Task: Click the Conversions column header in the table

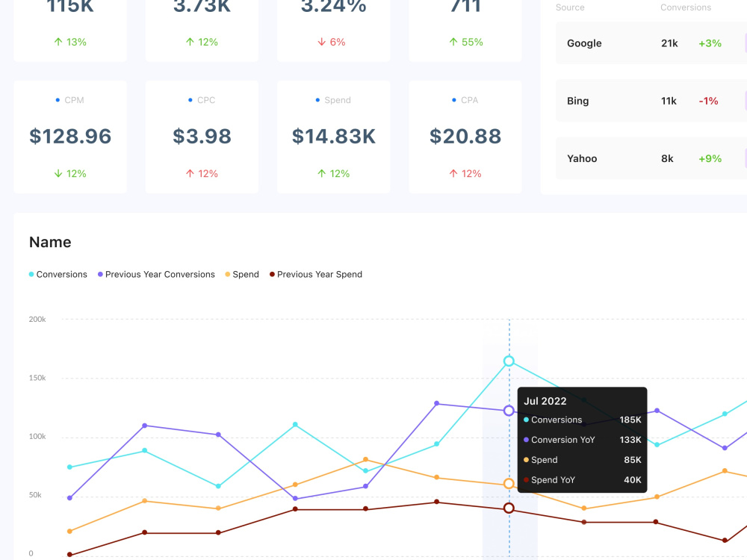Action: [686, 7]
